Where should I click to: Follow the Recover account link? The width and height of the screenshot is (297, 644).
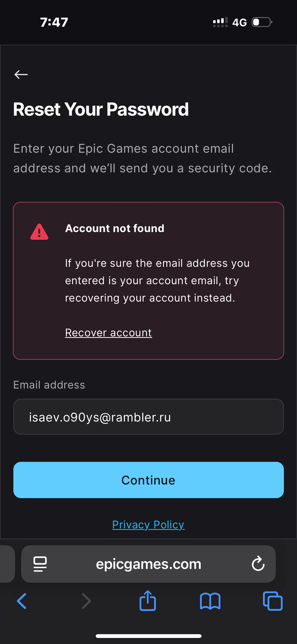109,333
